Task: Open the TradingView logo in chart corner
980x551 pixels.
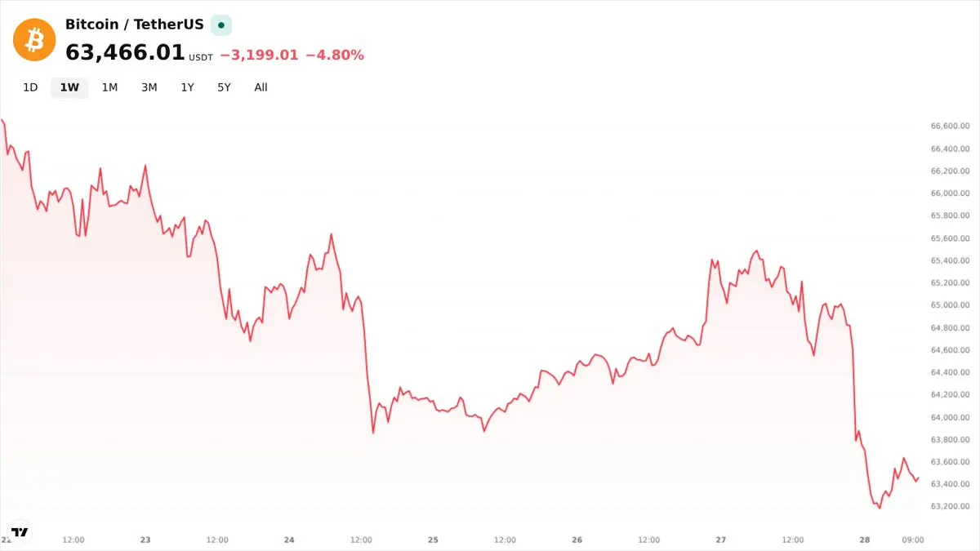Action: (20, 531)
